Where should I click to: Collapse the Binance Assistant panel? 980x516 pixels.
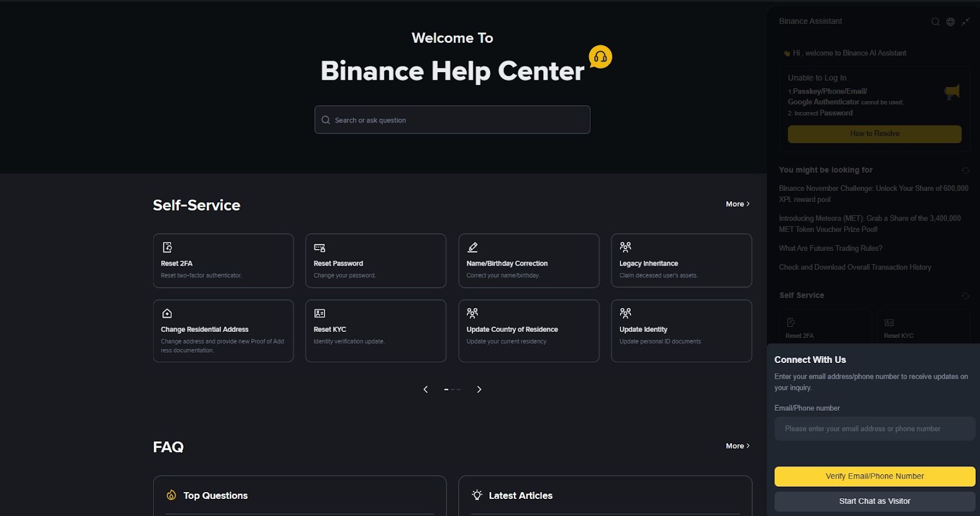(x=965, y=21)
